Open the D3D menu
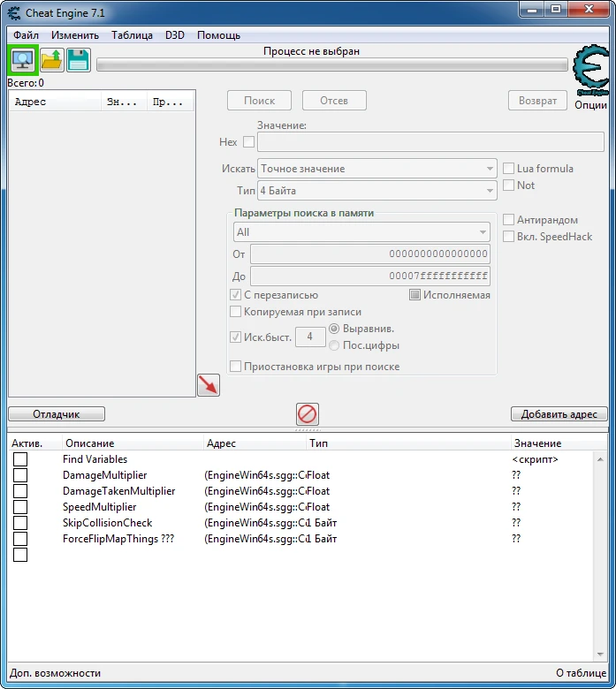Image resolution: width=616 pixels, height=689 pixels. (175, 35)
